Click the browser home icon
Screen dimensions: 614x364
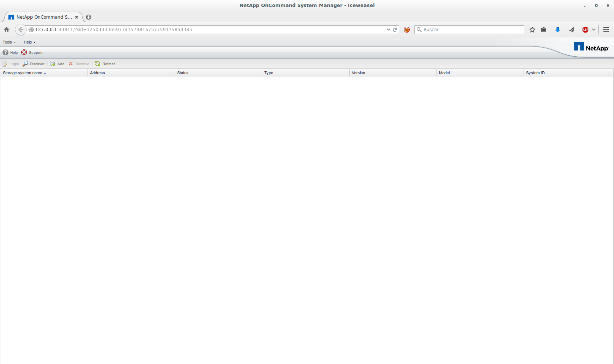click(7, 30)
